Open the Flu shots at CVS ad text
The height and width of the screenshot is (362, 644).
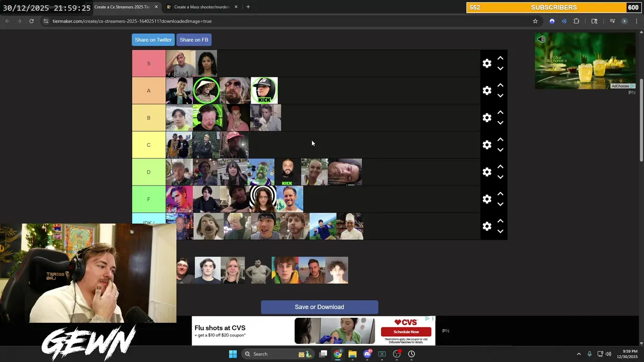220,328
